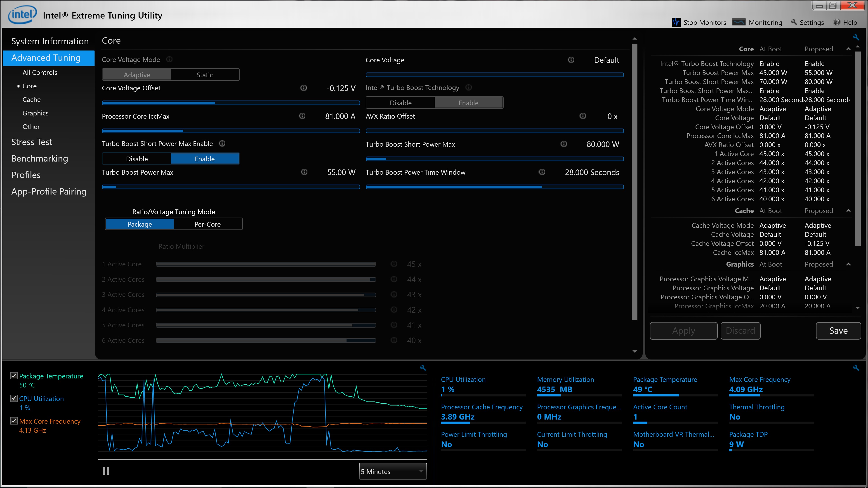
Task: Uncheck Package Temperature graph checkbox
Action: point(14,376)
